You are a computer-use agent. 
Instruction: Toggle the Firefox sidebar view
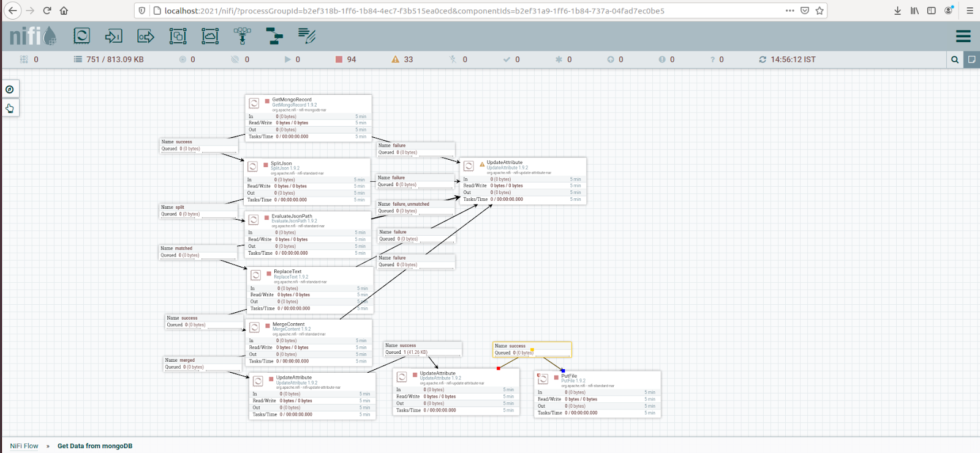click(x=931, y=10)
